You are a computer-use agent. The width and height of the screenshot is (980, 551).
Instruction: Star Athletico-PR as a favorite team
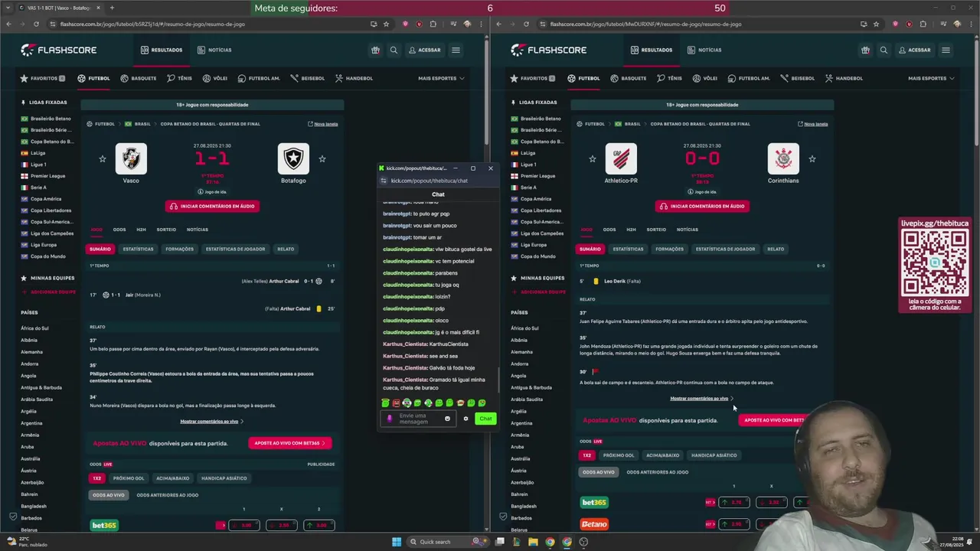pyautogui.click(x=593, y=159)
